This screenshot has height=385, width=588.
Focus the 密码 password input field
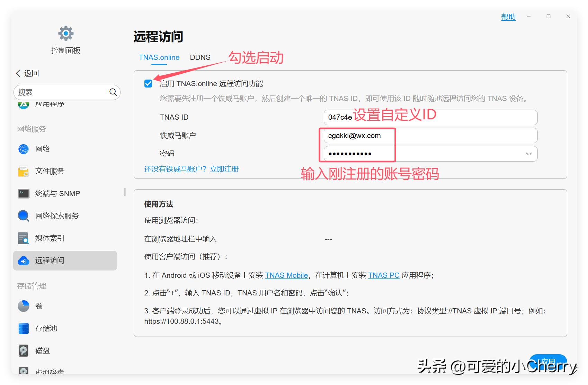pyautogui.click(x=430, y=154)
